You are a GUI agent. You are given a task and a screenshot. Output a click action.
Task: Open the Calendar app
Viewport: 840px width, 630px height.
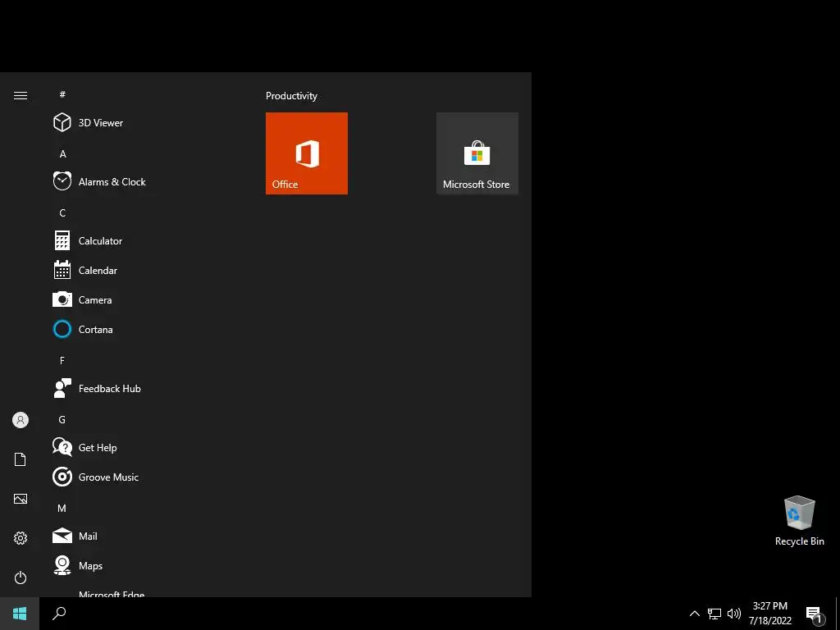(x=85, y=271)
